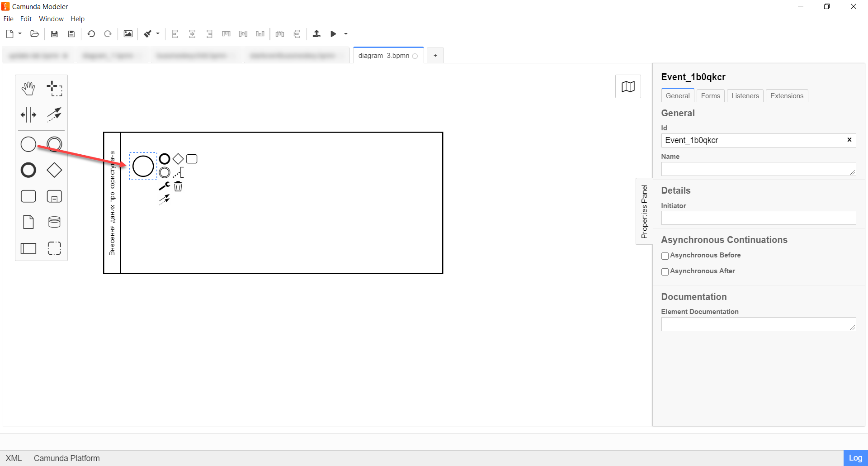The height and width of the screenshot is (466, 868).
Task: Focus the Initiator input field
Action: (x=759, y=218)
